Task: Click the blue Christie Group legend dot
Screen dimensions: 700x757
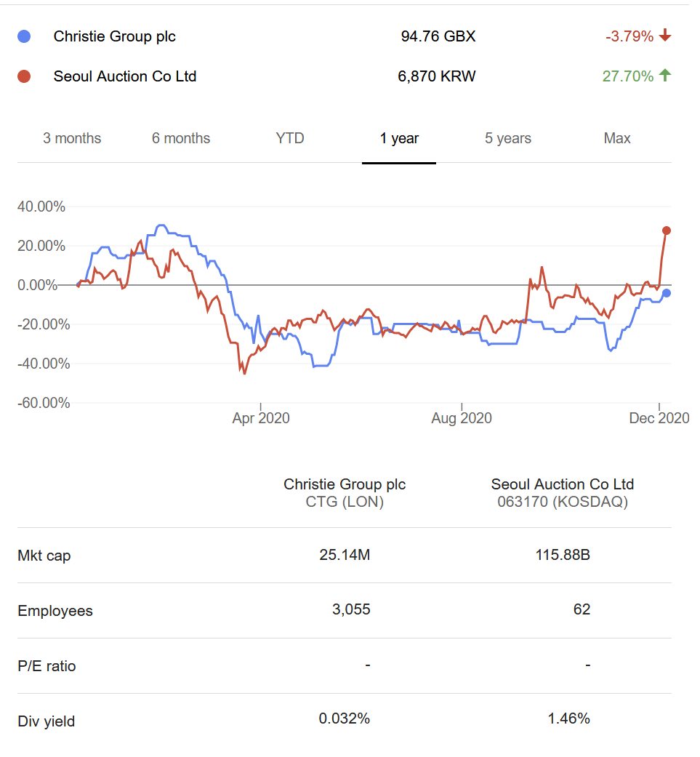Action: coord(24,36)
